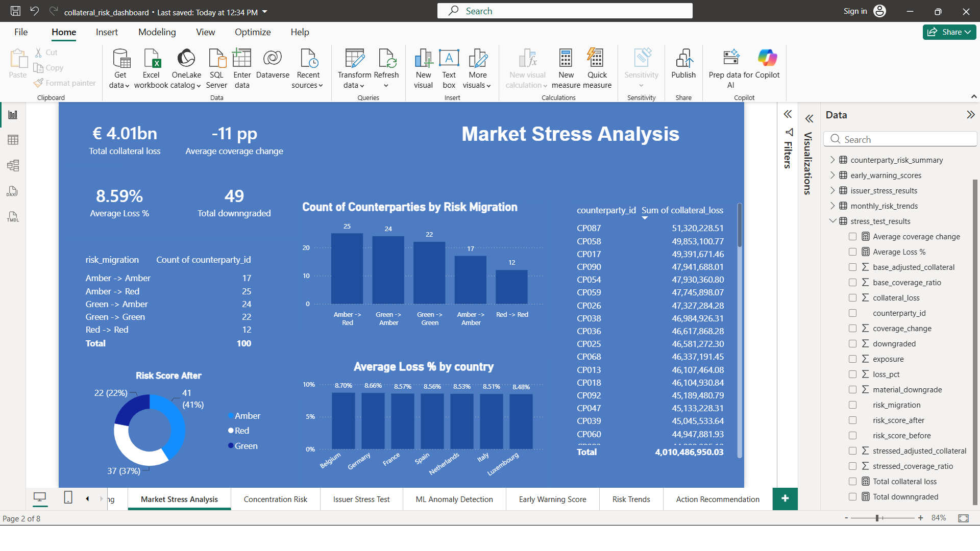Check the exposure field
This screenshot has height=551, width=980.
[852, 359]
